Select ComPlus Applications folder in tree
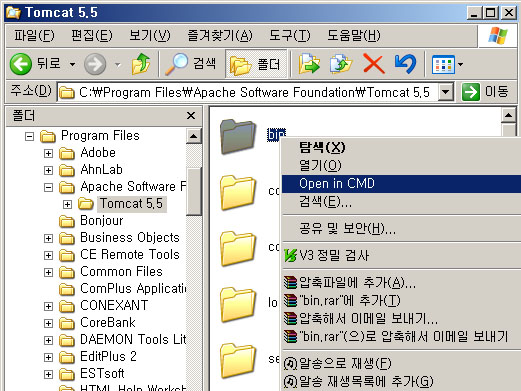 (x=133, y=289)
